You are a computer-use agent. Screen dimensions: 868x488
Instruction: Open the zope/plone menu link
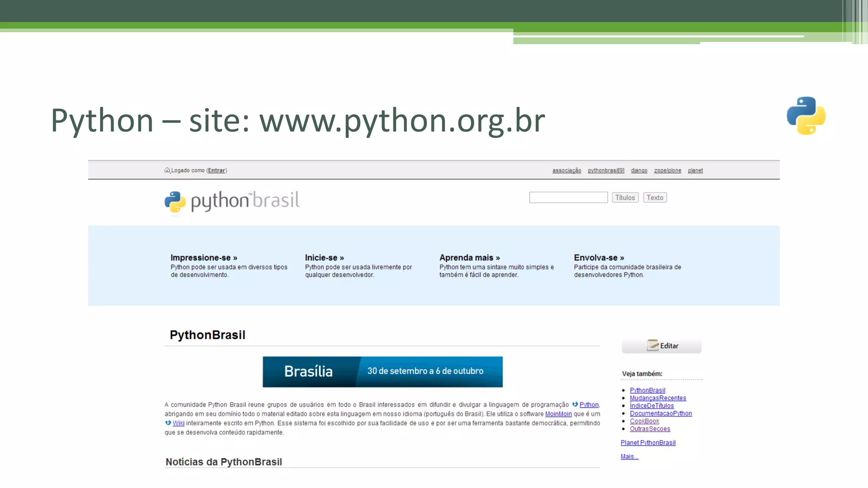click(x=668, y=170)
